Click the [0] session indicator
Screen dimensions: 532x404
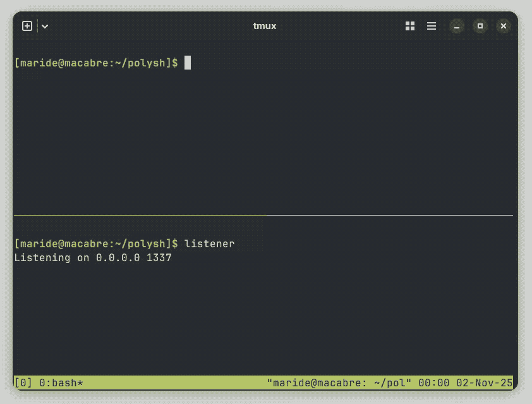pos(21,383)
